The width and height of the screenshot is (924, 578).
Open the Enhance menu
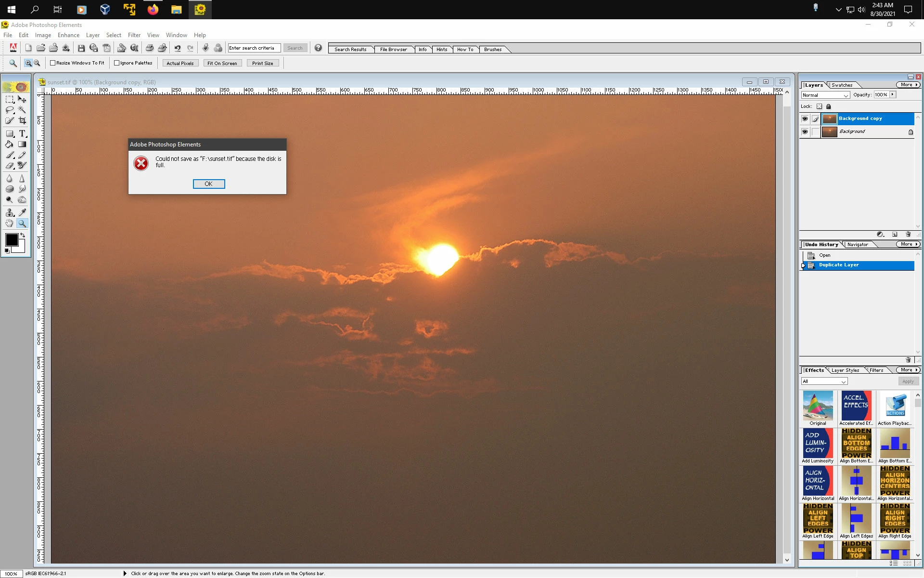[68, 35]
